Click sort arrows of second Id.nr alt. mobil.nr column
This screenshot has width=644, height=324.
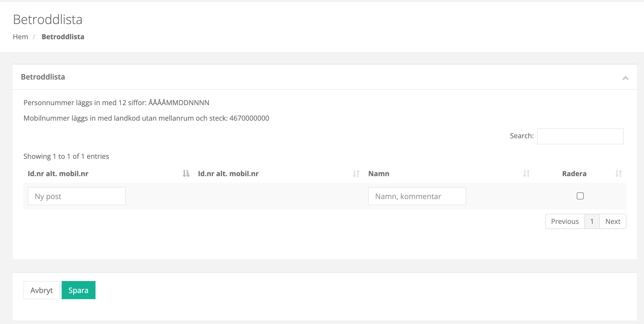coord(356,173)
